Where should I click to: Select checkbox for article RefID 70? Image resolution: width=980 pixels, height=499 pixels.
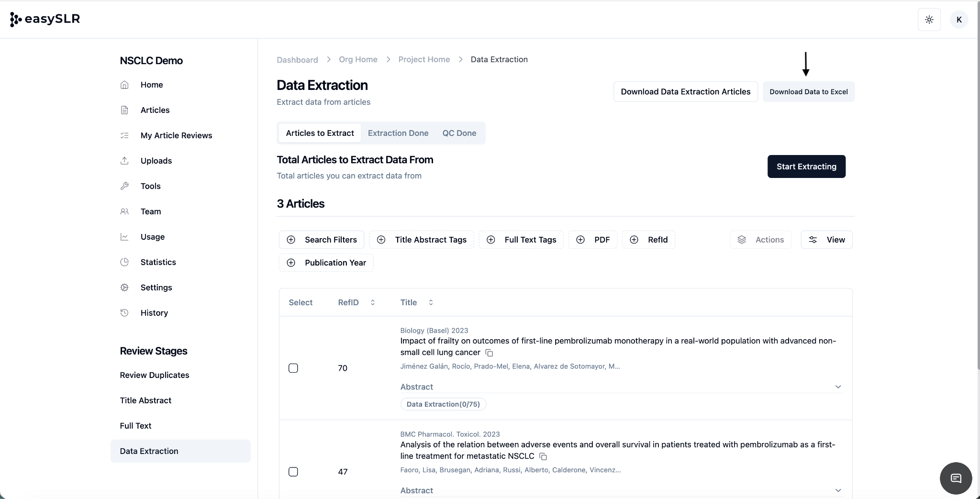(293, 368)
